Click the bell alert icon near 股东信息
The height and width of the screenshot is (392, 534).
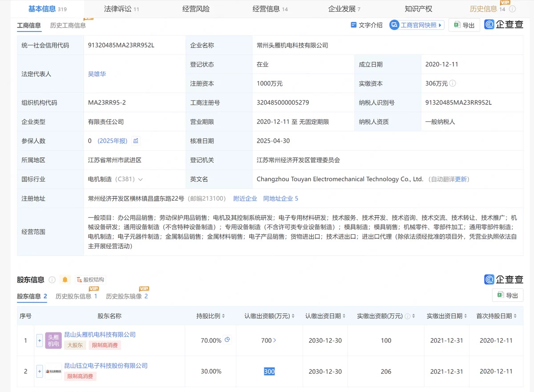[65, 280]
